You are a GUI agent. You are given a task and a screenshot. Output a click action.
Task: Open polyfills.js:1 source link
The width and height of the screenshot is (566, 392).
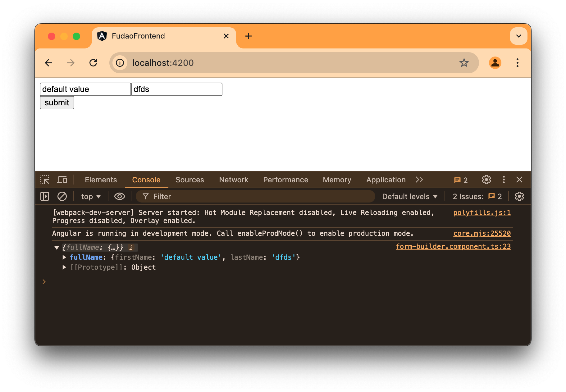(x=482, y=212)
